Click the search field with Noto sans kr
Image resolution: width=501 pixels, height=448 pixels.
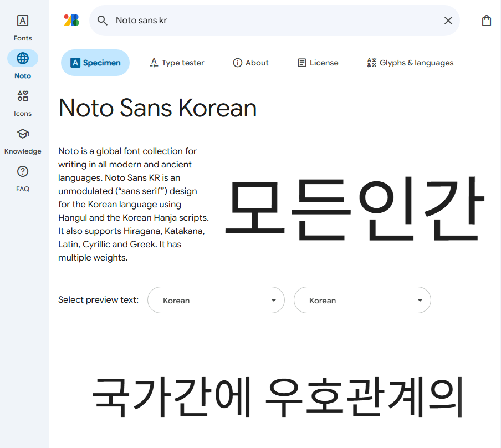274,21
